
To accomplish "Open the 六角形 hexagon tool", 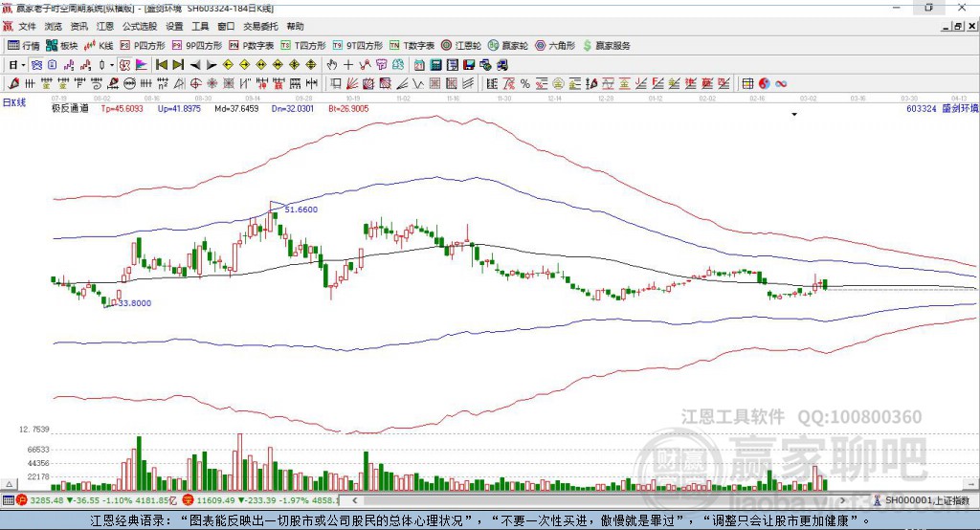I will tap(555, 46).
